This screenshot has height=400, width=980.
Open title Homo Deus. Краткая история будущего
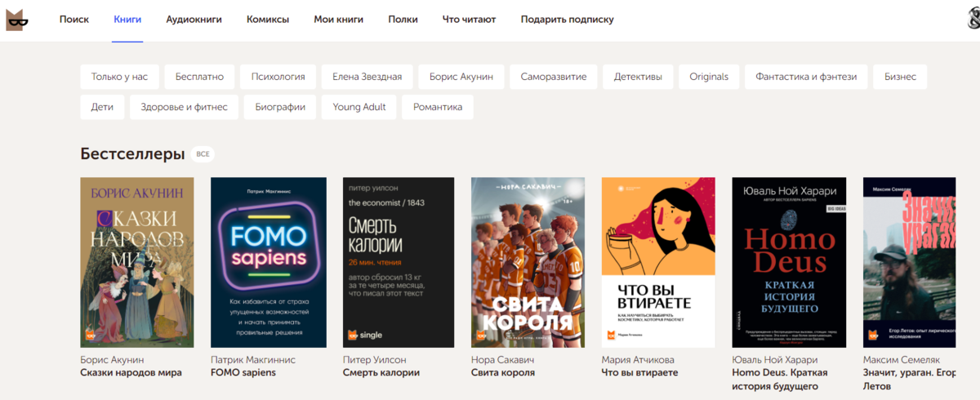781,380
